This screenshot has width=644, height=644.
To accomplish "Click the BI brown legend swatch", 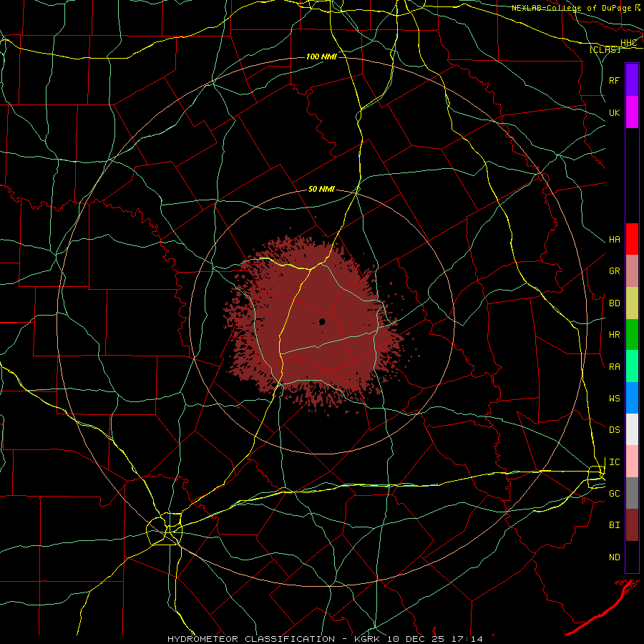I will click(x=632, y=525).
